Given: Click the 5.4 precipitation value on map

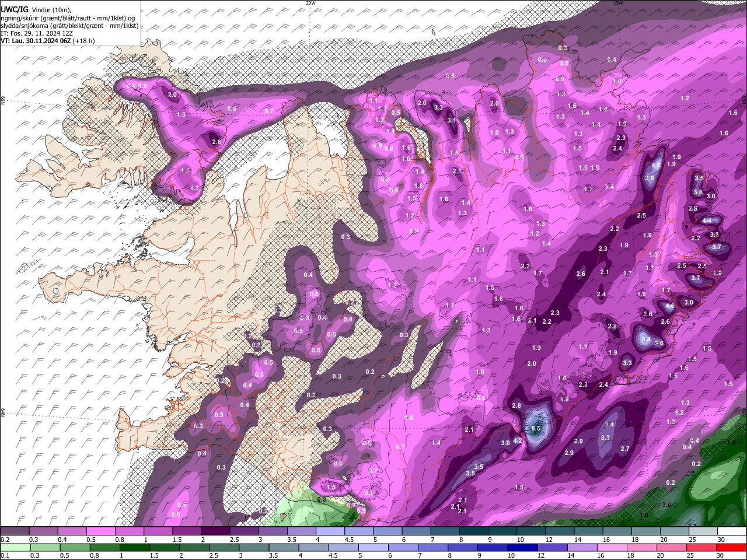Looking at the screenshot, I should coord(645,339).
